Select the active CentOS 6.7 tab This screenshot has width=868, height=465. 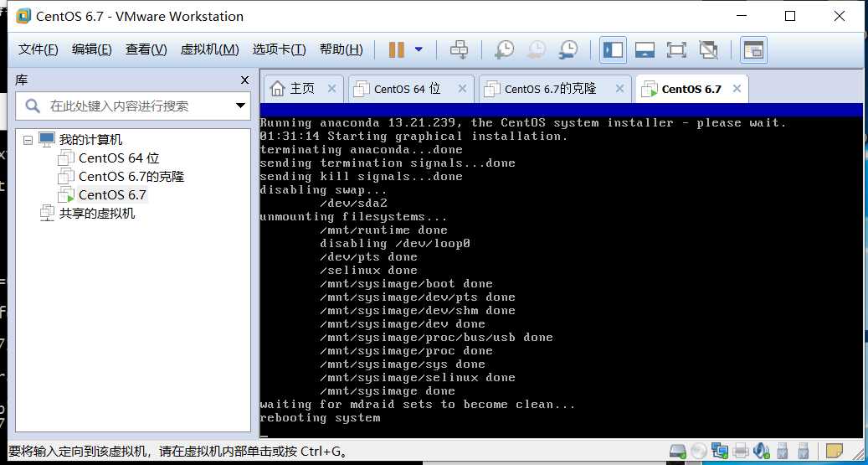point(691,90)
